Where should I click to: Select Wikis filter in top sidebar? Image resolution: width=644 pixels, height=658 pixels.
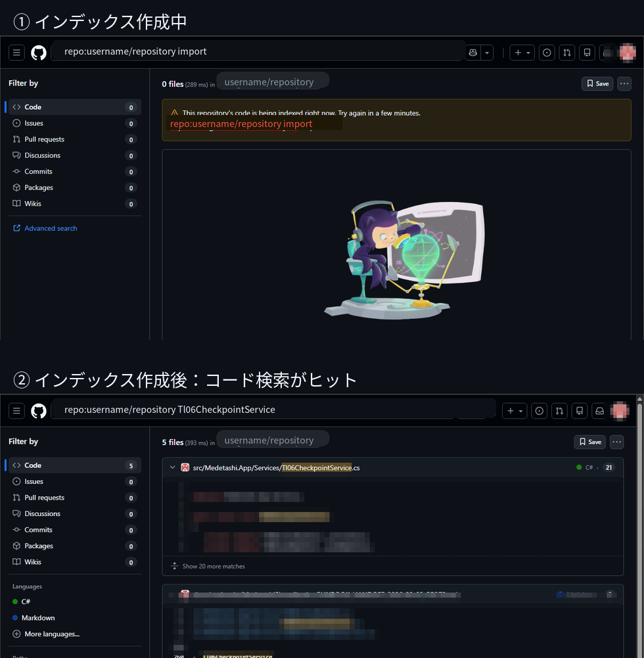[x=75, y=204]
